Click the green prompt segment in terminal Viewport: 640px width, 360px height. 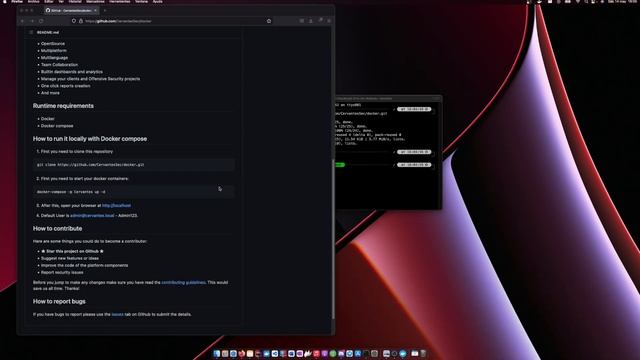(340, 165)
